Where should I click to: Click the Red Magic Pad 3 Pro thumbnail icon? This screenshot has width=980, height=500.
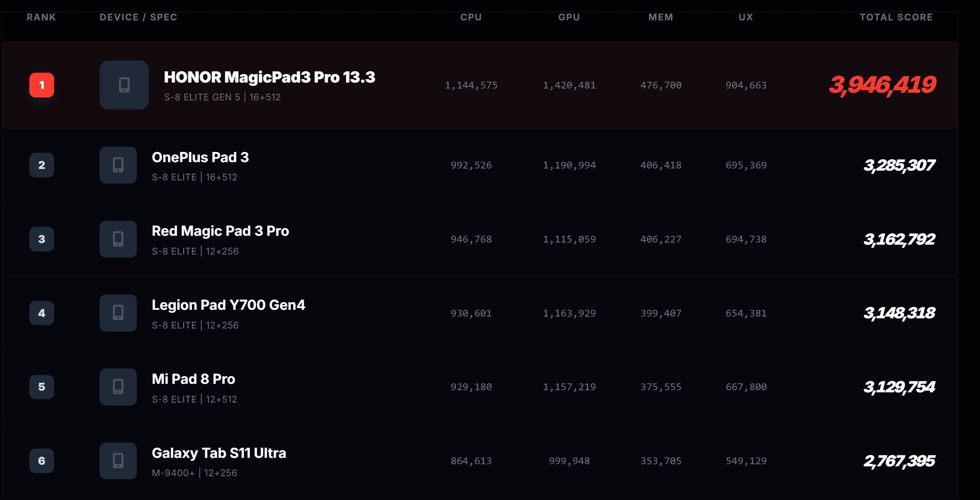coord(118,239)
